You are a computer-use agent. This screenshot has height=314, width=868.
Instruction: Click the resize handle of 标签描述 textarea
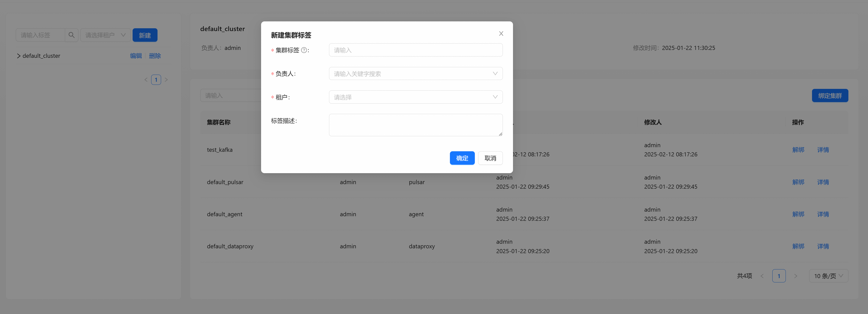[500, 134]
